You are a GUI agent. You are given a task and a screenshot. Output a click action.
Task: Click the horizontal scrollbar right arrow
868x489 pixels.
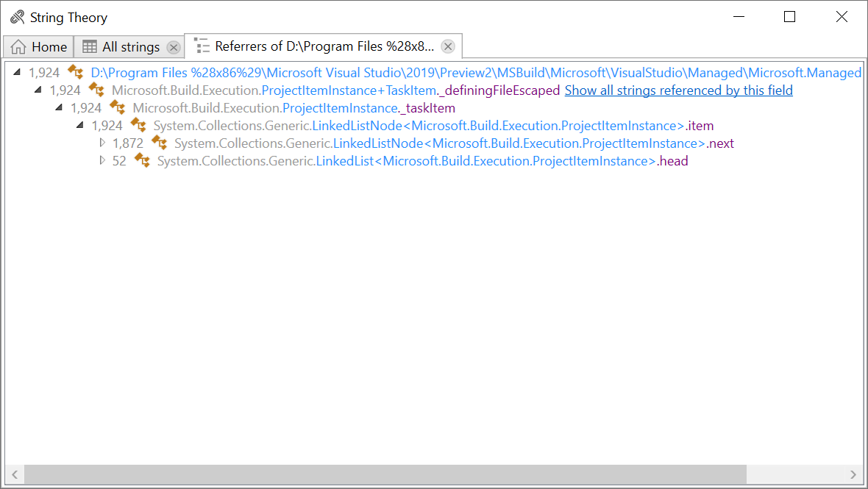pyautogui.click(x=853, y=474)
